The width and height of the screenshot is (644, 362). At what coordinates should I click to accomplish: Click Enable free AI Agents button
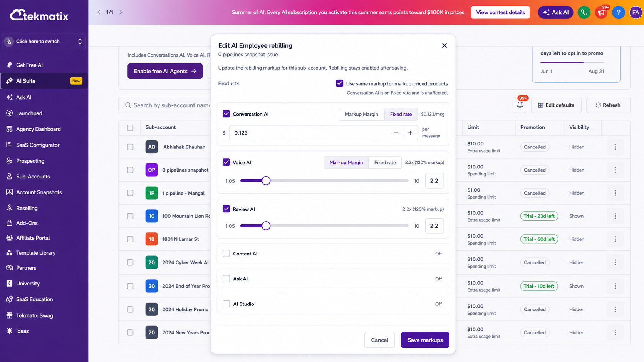click(x=165, y=71)
